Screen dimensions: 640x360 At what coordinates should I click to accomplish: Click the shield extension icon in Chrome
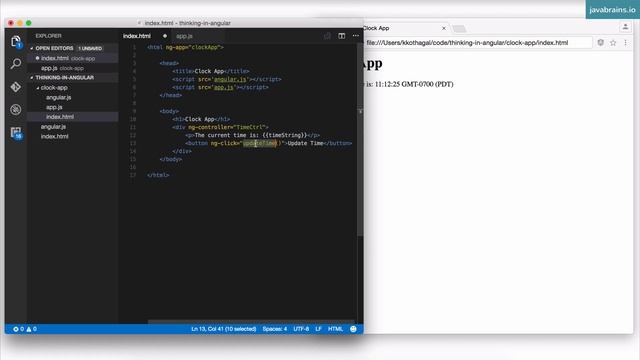click(x=600, y=42)
